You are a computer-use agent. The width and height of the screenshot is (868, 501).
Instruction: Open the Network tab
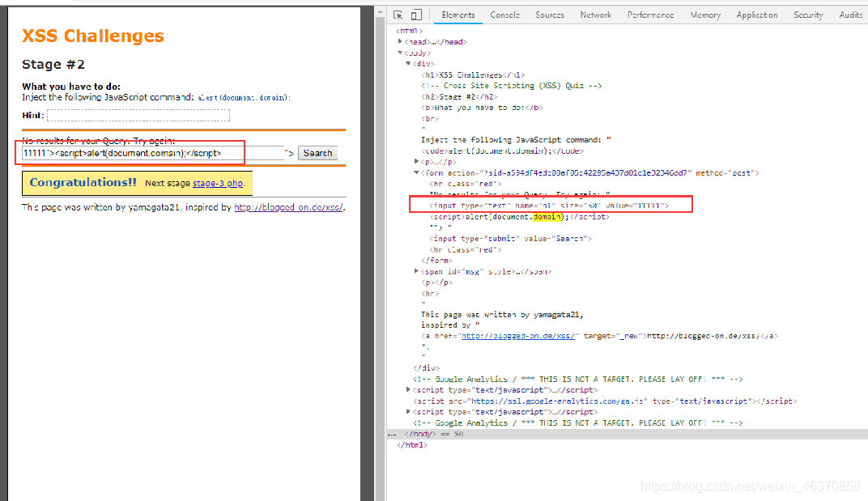coord(596,15)
